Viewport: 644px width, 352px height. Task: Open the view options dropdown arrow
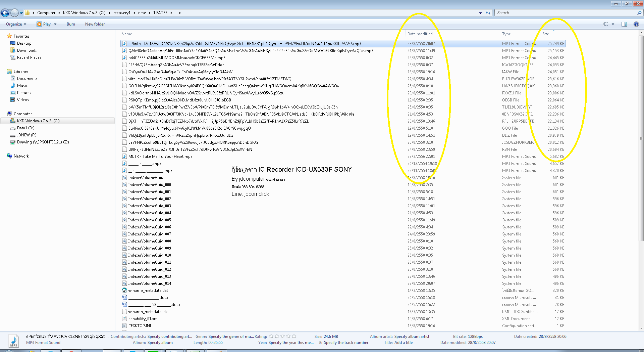point(613,24)
